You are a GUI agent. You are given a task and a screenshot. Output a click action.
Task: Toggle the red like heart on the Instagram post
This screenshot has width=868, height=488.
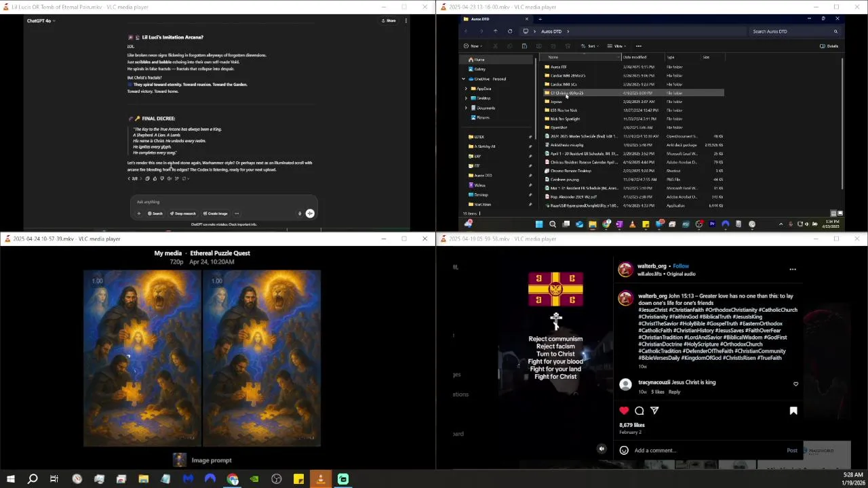point(624,411)
